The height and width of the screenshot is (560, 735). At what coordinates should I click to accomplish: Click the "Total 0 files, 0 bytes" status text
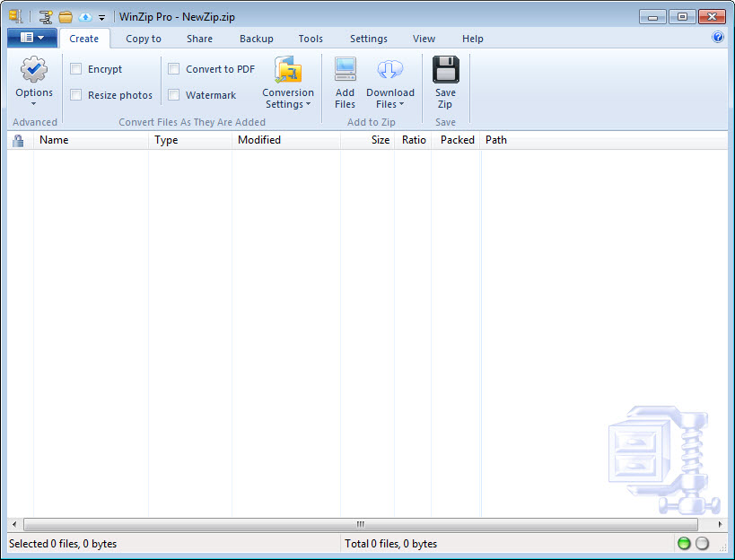391,544
